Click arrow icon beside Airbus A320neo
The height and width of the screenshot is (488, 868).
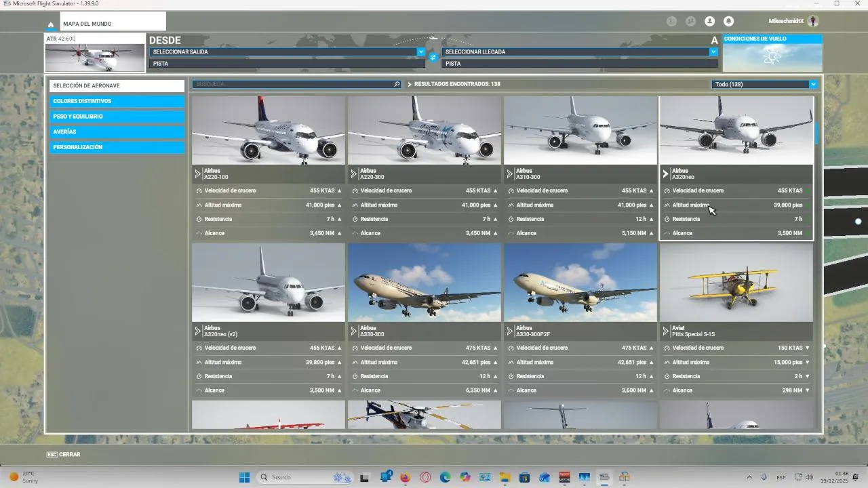pyautogui.click(x=666, y=174)
